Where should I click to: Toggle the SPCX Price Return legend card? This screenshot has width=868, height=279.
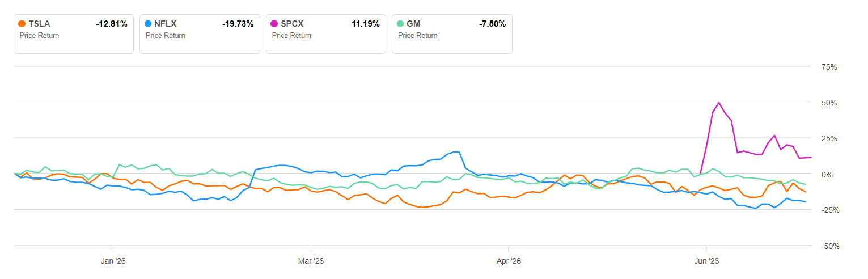pos(326,34)
